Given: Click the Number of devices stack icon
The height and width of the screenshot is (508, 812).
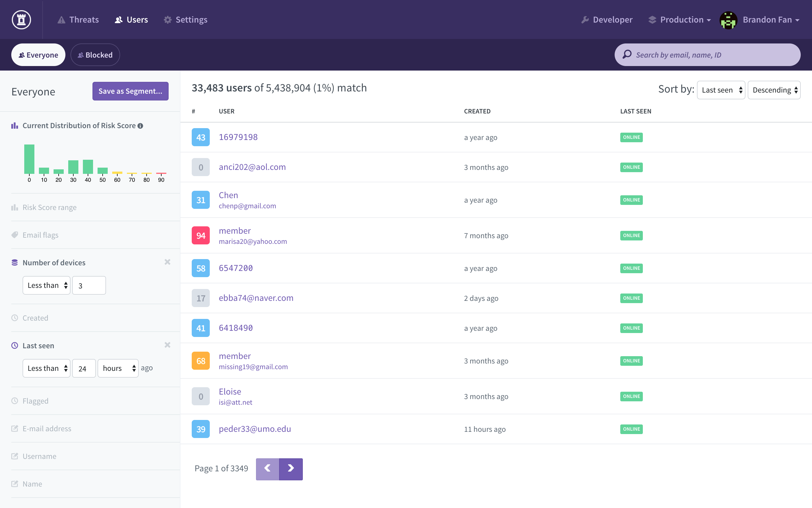Looking at the screenshot, I should 14,262.
